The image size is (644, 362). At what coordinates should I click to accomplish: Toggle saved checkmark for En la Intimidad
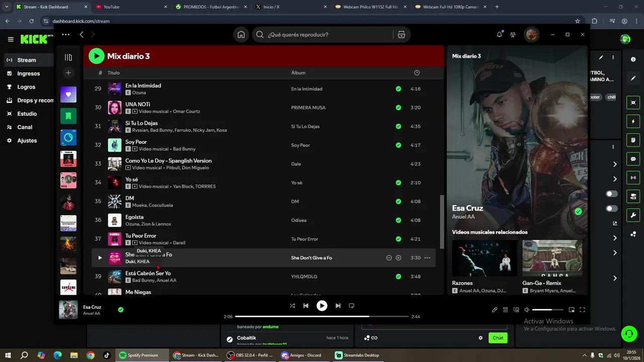(x=398, y=89)
